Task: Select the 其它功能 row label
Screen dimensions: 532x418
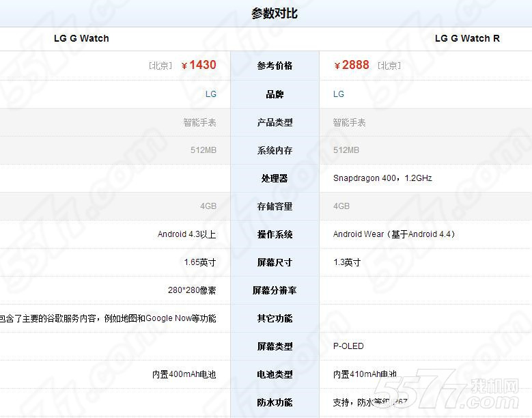Action: [275, 318]
